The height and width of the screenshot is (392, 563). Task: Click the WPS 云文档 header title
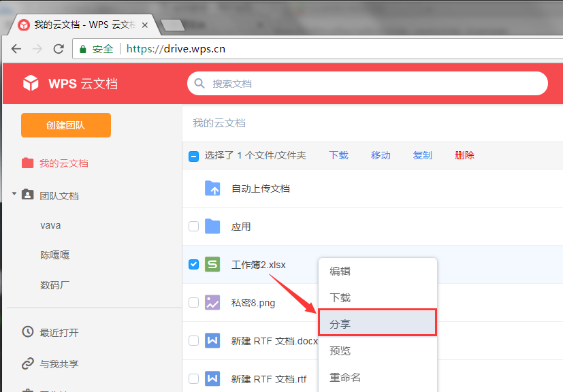pos(83,84)
